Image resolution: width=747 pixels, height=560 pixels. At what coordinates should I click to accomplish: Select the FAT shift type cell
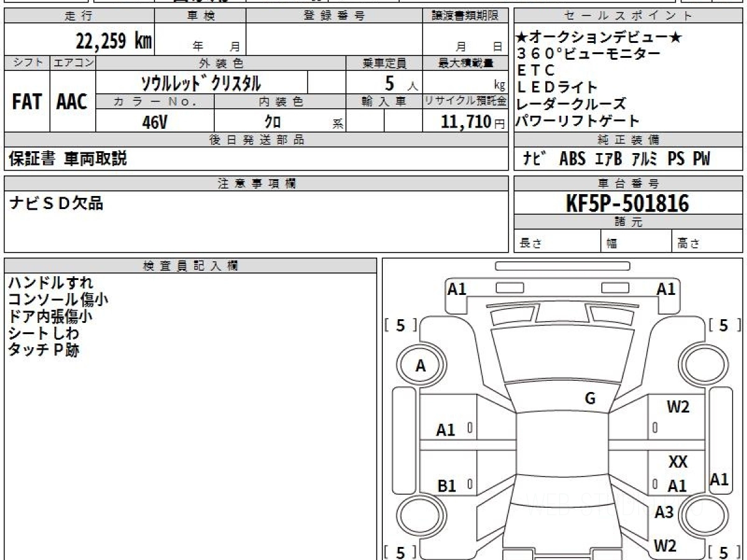tap(27, 101)
